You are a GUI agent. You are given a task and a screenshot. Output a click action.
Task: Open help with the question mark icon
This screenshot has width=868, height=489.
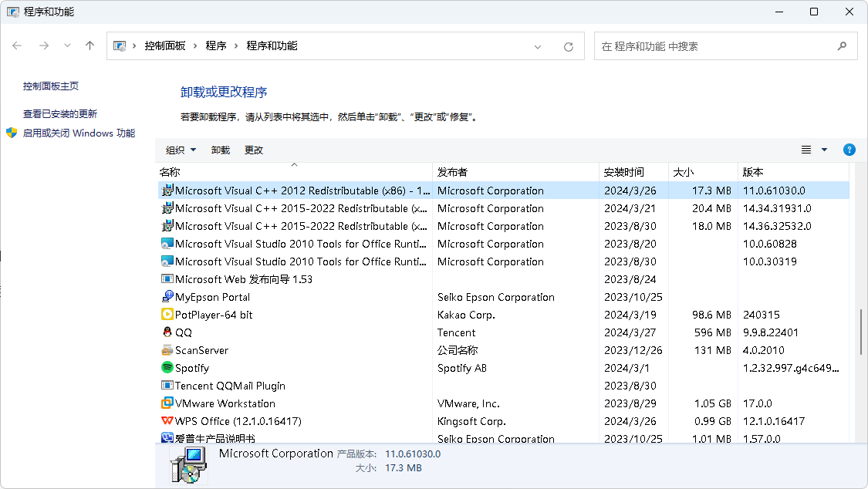pos(849,150)
